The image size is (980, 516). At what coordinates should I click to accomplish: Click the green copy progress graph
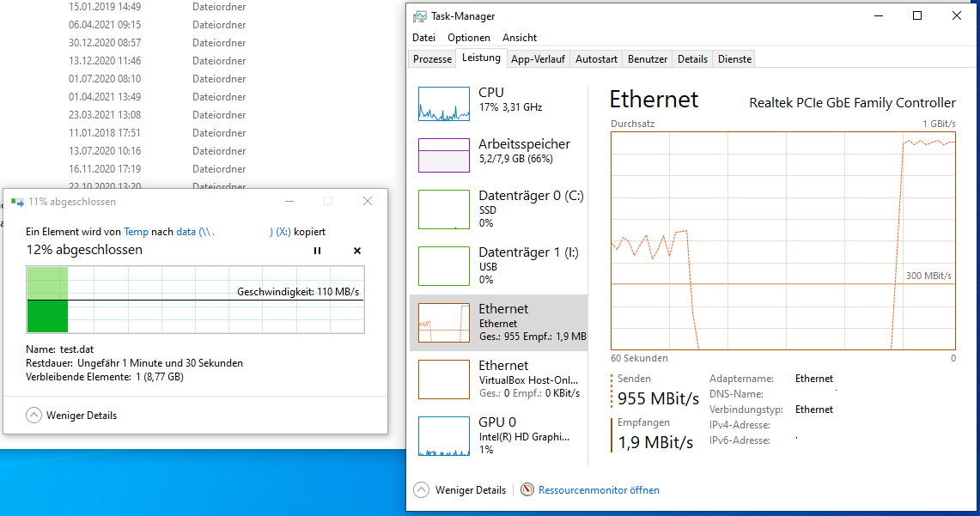(195, 299)
